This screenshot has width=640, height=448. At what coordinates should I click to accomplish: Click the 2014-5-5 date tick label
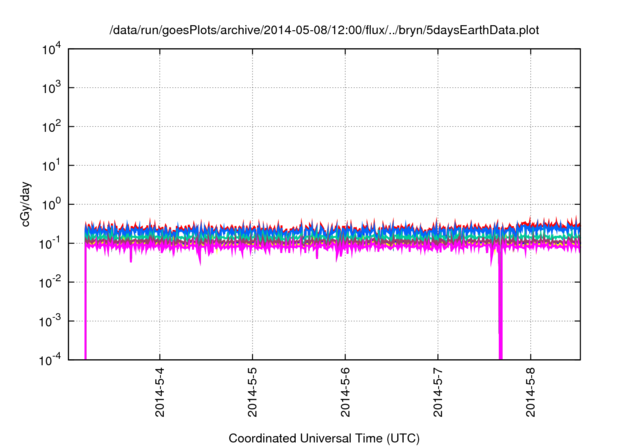(252, 392)
